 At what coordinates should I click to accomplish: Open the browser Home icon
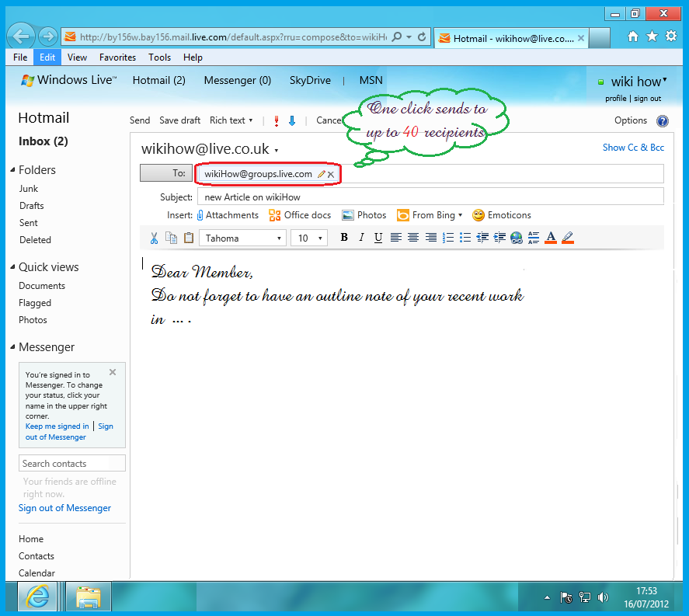tap(633, 36)
